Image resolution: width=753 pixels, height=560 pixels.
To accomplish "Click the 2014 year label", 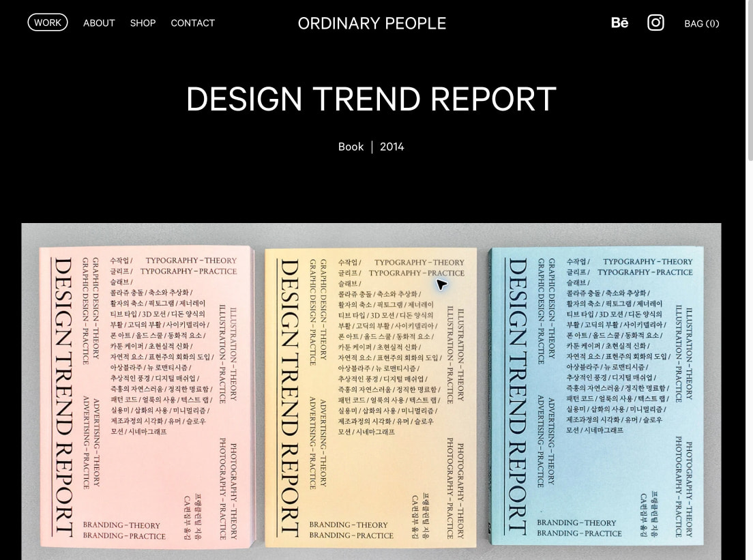I will [392, 147].
